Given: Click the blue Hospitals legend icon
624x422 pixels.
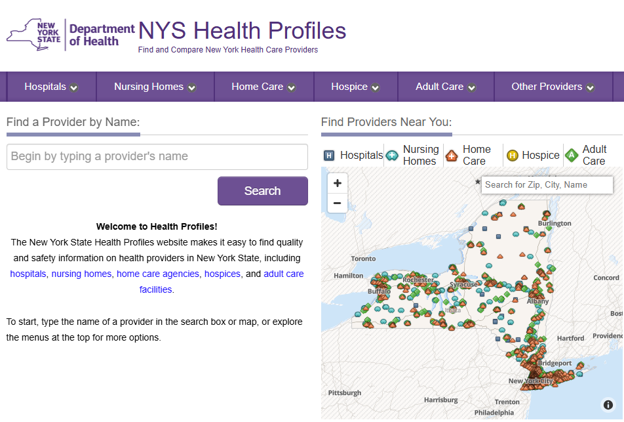Looking at the screenshot, I should click(329, 155).
